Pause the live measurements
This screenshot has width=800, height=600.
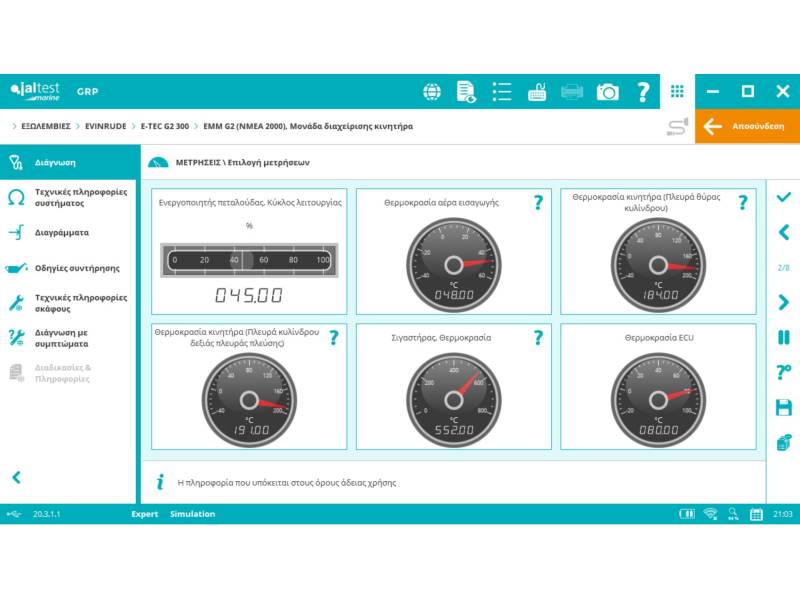point(783,338)
